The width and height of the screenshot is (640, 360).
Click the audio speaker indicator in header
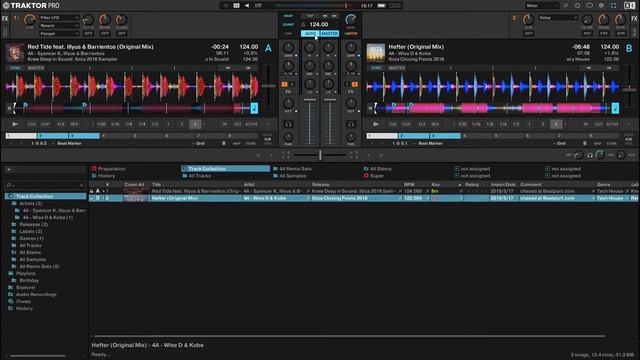[x=247, y=6]
